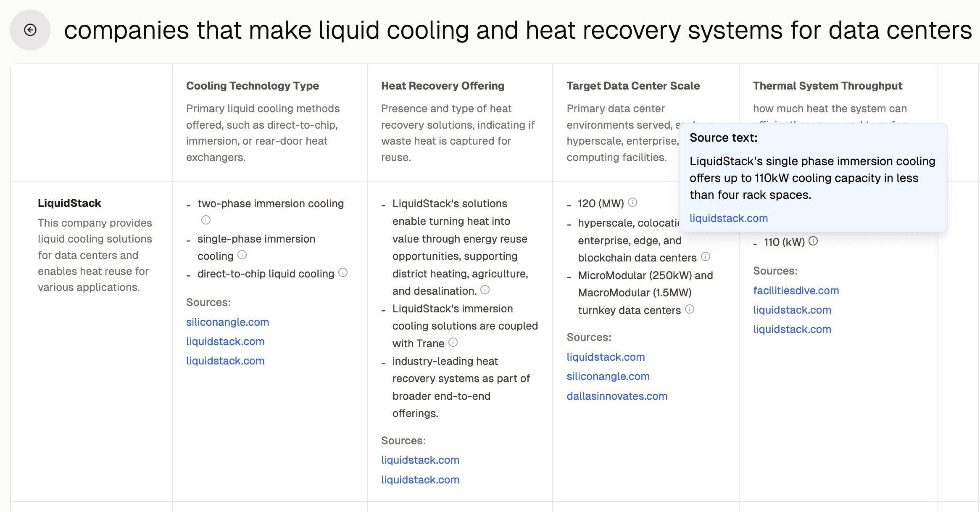Click Heat Recovery Offering column header
This screenshot has height=512, width=980.
443,86
